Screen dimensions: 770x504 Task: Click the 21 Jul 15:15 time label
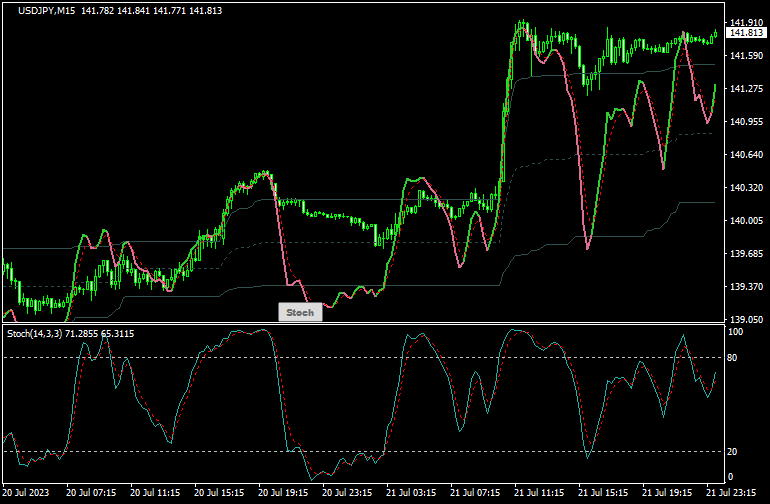(603, 493)
